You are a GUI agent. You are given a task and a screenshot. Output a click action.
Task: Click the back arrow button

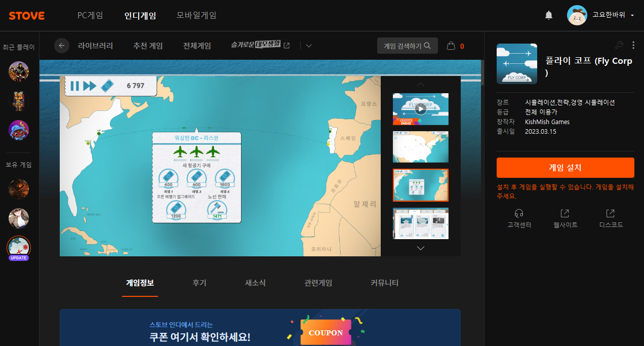coord(62,46)
